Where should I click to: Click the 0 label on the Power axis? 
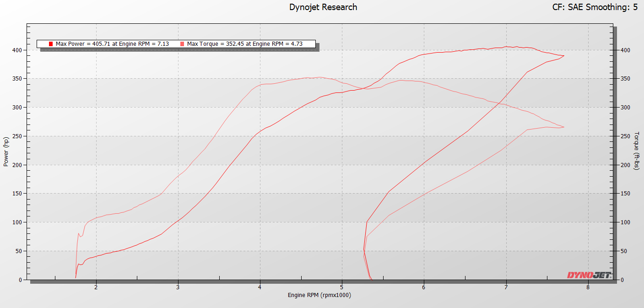21,280
